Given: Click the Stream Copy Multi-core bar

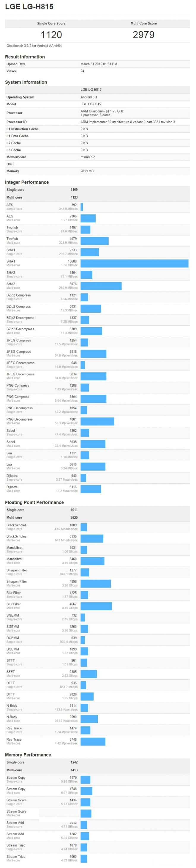Looking at the screenshot, I should (x=86, y=791).
